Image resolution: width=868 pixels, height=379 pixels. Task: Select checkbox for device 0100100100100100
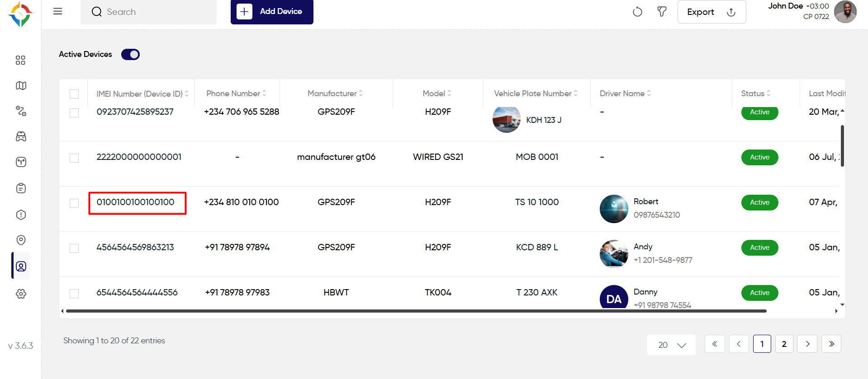pos(74,203)
